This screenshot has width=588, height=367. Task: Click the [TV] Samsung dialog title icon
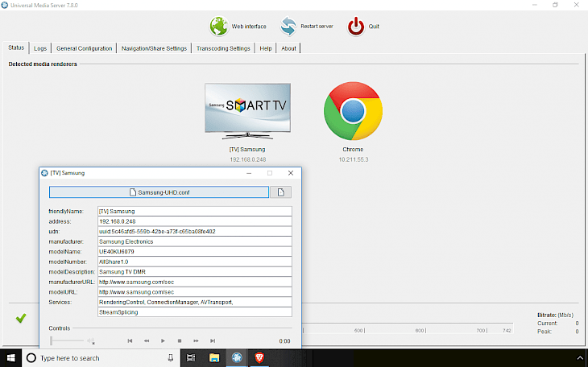[44, 173]
